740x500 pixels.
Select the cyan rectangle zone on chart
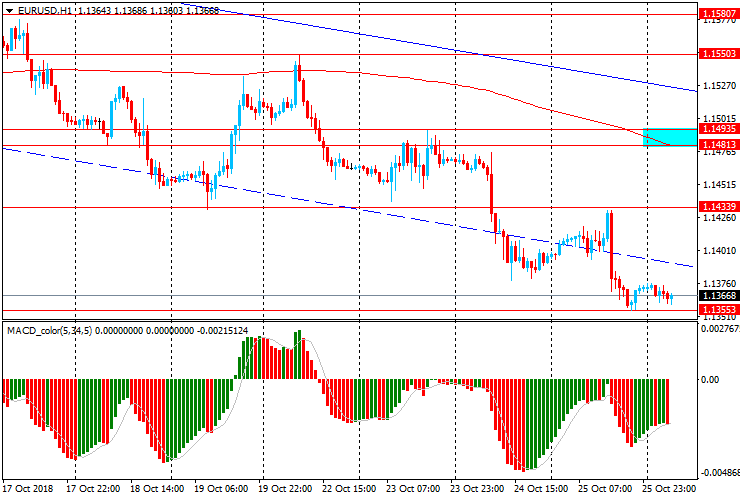click(670, 137)
